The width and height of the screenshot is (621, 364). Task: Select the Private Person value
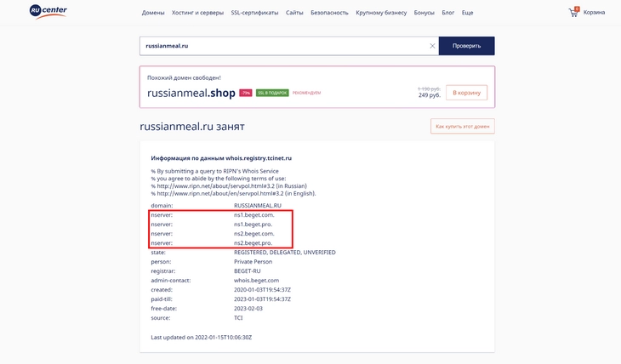253,262
